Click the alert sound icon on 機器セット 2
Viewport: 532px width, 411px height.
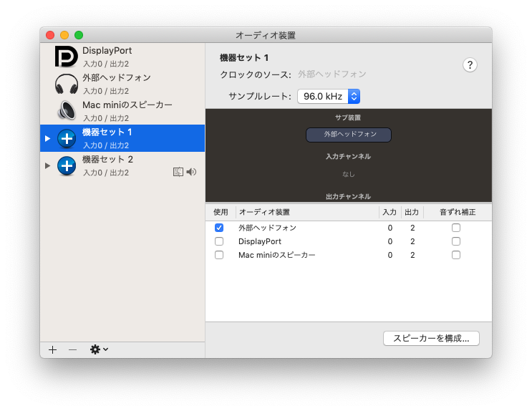pyautogui.click(x=178, y=172)
